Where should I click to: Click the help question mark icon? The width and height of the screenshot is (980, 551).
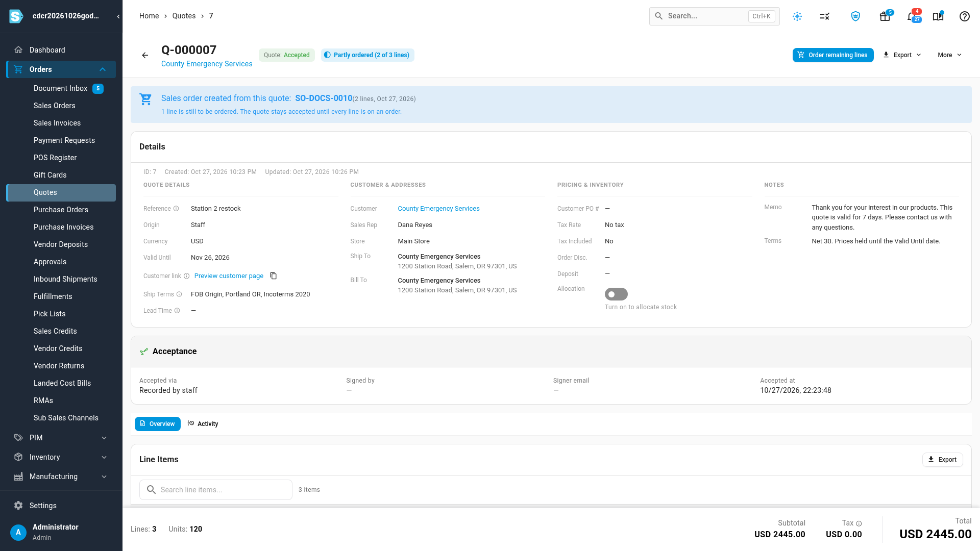point(965,16)
